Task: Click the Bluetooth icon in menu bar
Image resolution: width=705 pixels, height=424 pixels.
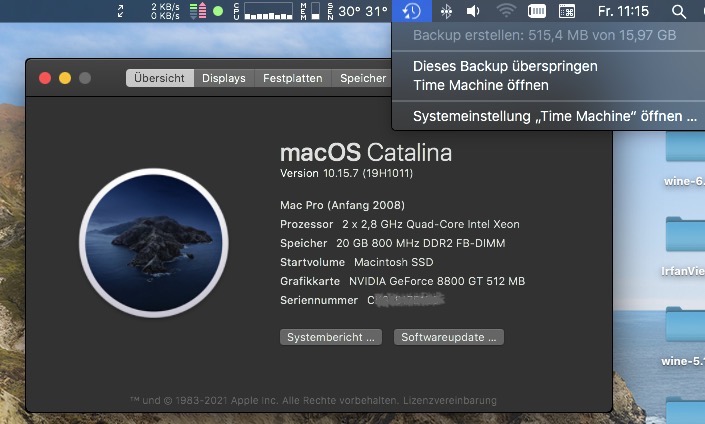Action: (x=446, y=11)
